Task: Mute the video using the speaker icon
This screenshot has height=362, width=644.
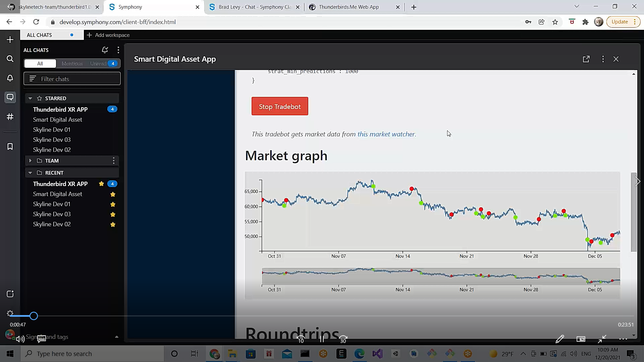Action: point(20,339)
